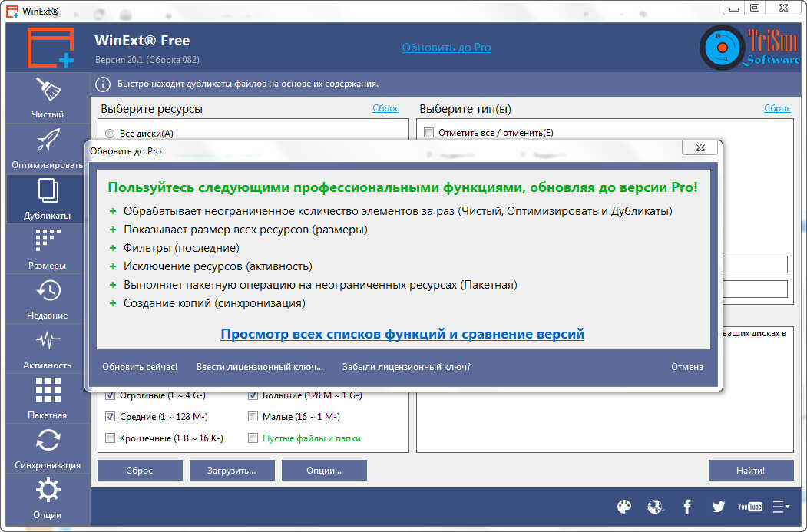Toggle Отметить все / отменить(E) checkbox
Viewport: 807px width, 532px height.
(428, 133)
